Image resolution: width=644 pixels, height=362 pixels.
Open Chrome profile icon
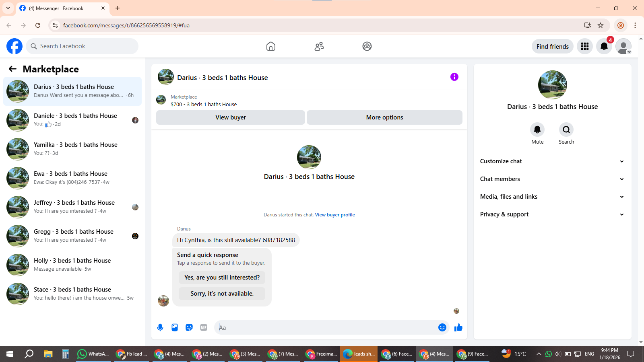pos(621,25)
